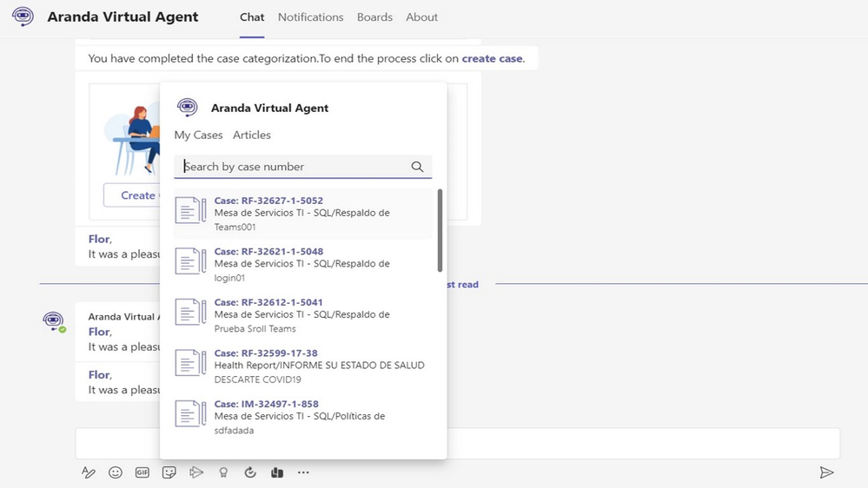Open case RF-32621-1-5048 link
Viewport: 868px width, 488px height.
point(268,251)
